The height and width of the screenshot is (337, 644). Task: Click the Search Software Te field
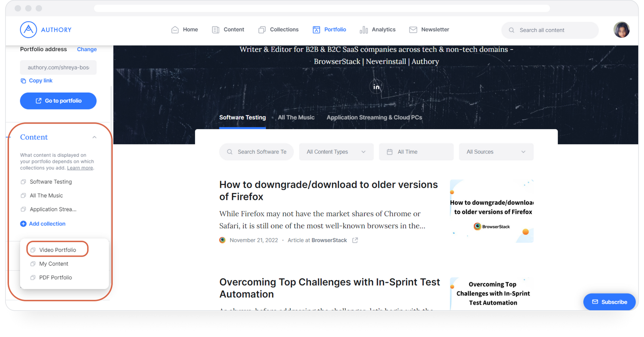click(256, 152)
